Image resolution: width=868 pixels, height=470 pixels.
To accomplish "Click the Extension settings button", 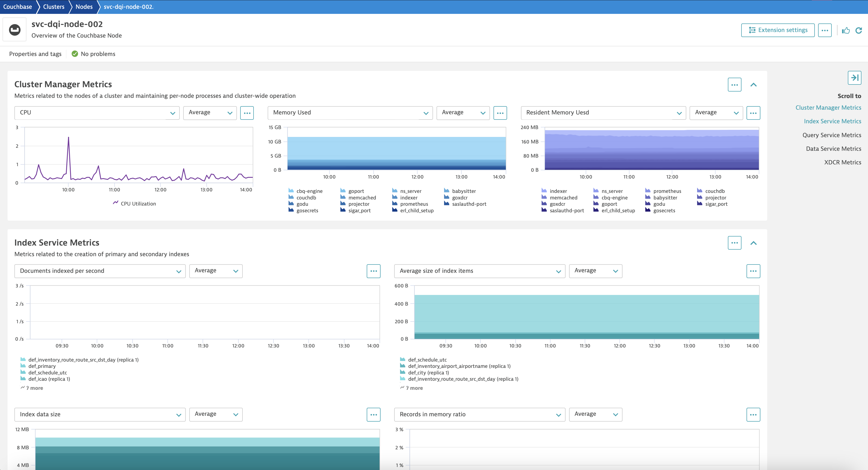I will (x=778, y=30).
